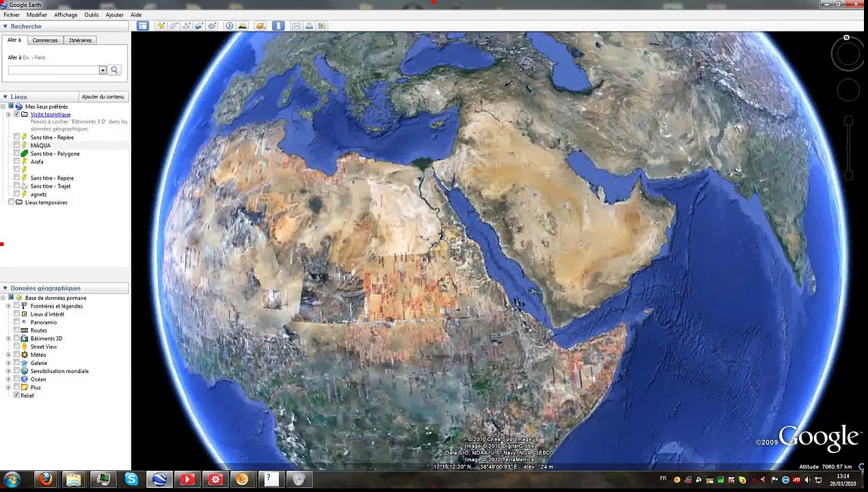Viewport: 868px width, 492px height.
Task: Select the Sans titre - Polygone entry
Action: pyautogui.click(x=55, y=154)
